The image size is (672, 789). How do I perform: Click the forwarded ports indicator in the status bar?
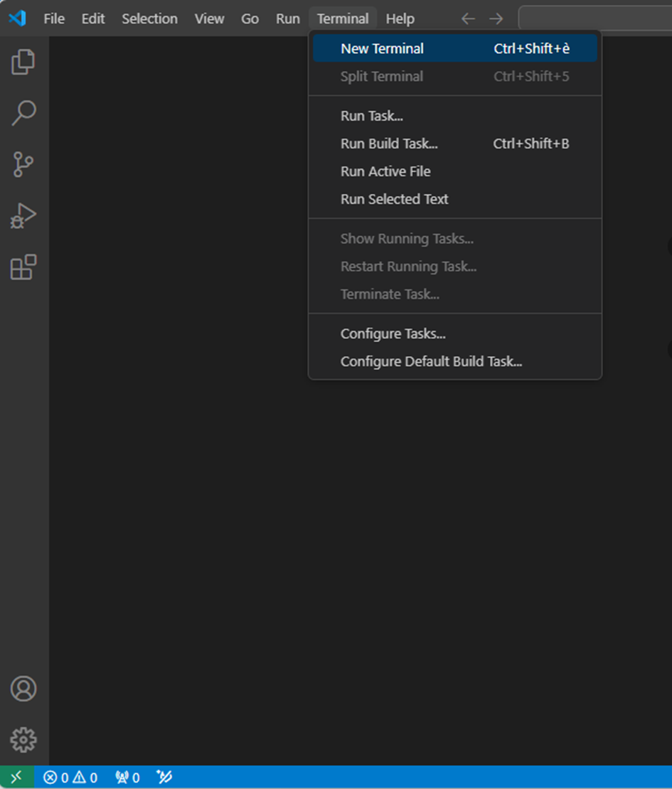point(127,777)
